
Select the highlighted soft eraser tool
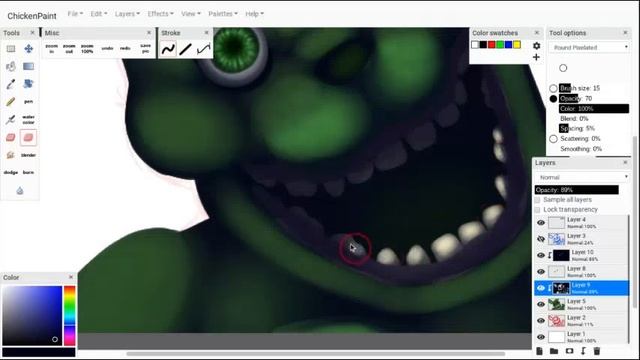click(x=29, y=138)
